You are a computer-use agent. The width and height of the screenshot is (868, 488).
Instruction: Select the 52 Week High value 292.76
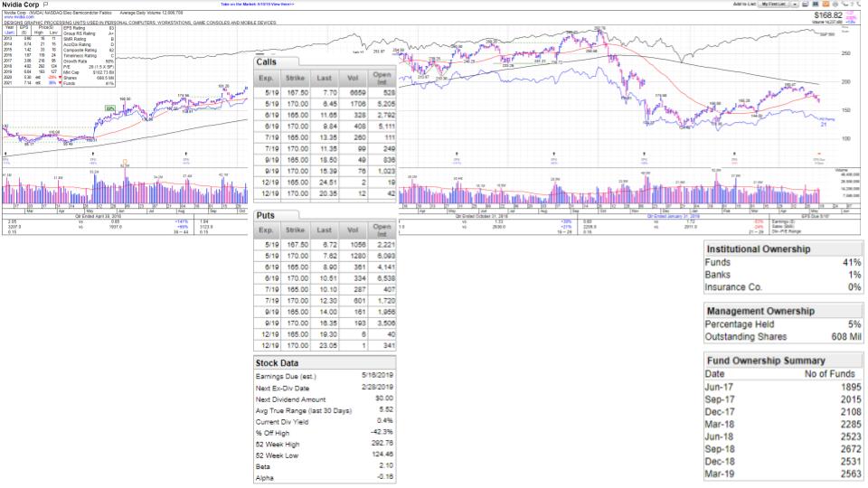coord(382,444)
